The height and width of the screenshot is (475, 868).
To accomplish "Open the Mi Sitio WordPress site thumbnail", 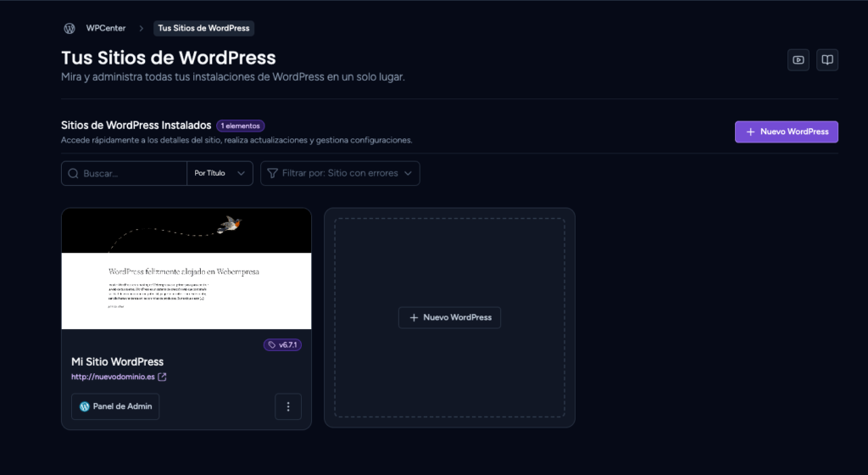I will click(186, 269).
